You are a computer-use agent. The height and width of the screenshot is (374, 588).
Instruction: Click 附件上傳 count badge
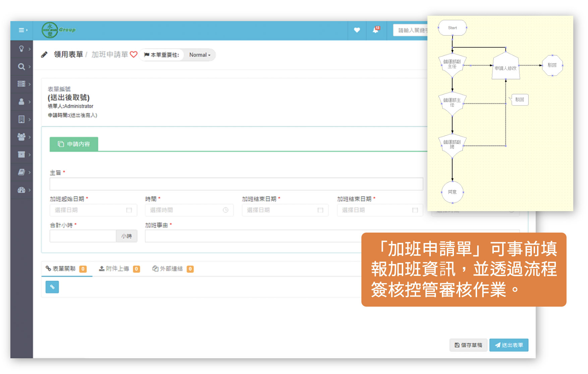coord(136,269)
